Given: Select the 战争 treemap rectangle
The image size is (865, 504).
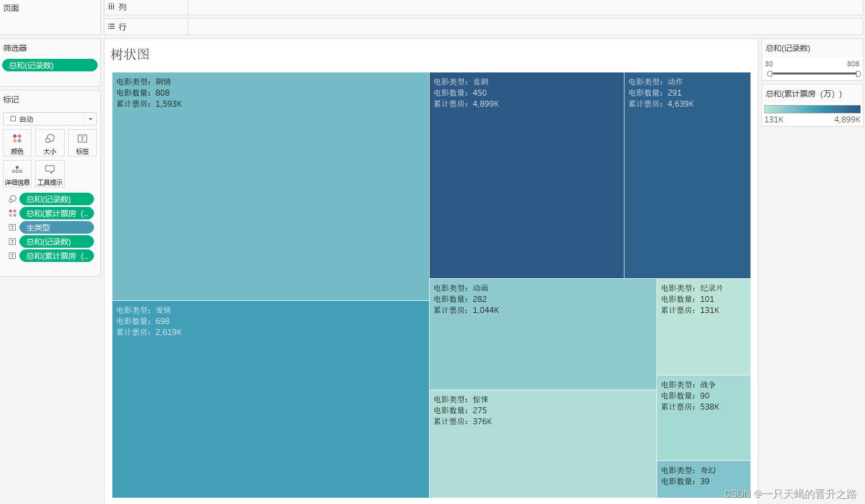Looking at the screenshot, I should click(x=704, y=418).
